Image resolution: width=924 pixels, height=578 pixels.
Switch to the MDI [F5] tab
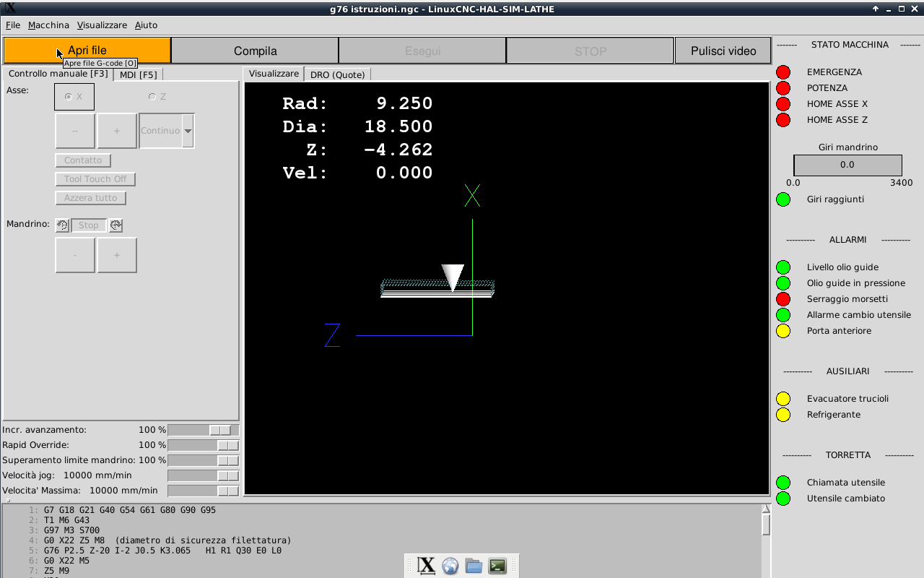coord(138,74)
